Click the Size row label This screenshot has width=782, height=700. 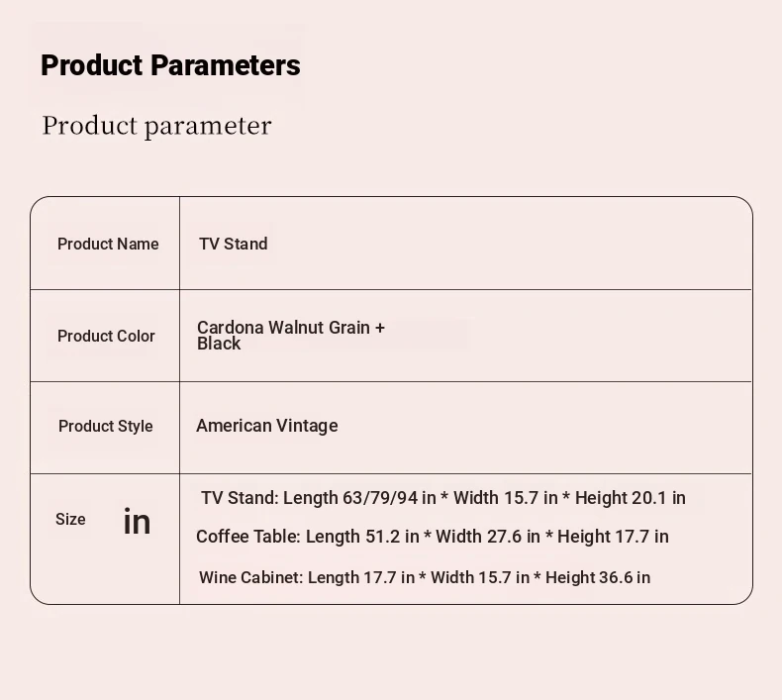pyautogui.click(x=70, y=519)
